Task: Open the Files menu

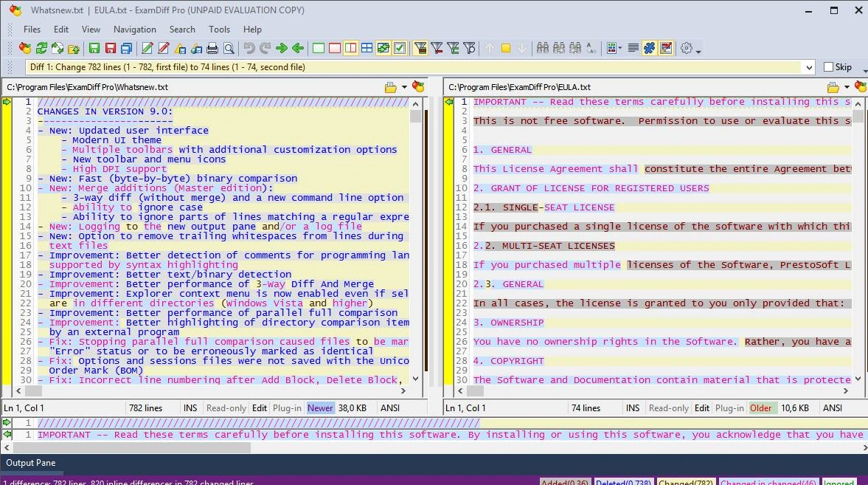Action: click(x=32, y=30)
